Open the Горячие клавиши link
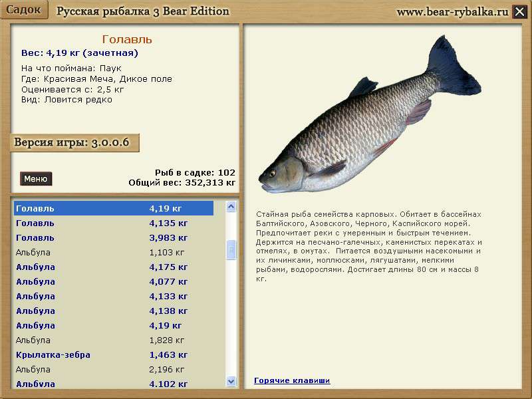Screen dimensions: 532x399 point(292,380)
